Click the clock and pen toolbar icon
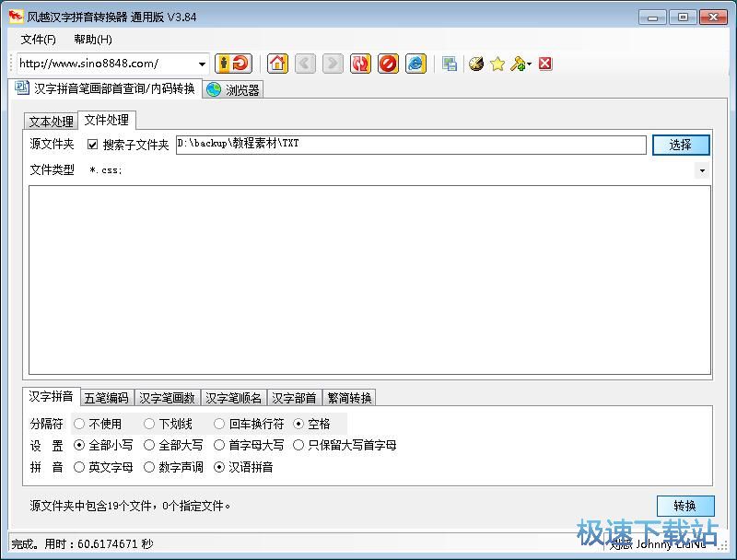737x560 pixels. (x=476, y=64)
